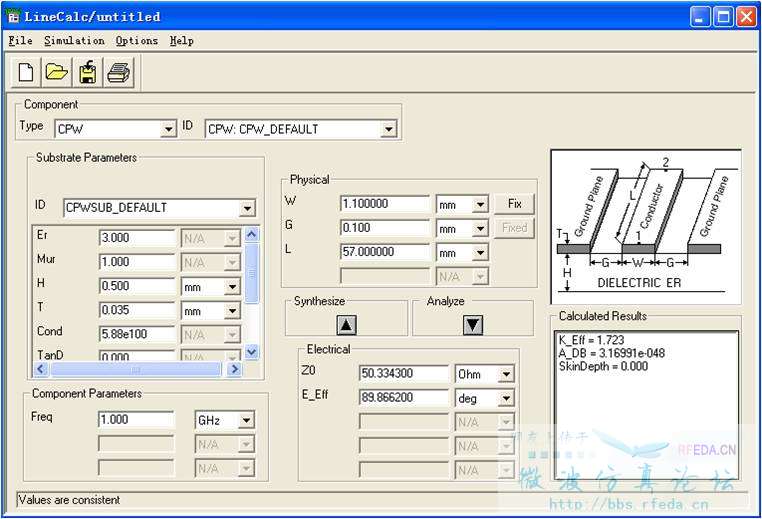
Task: Click substrate list scroll down arrow
Action: (252, 352)
